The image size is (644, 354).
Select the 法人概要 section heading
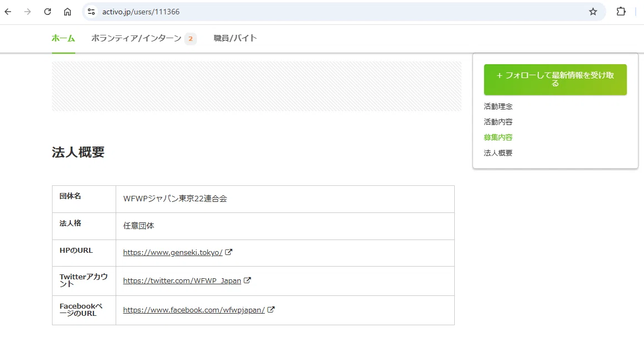pos(78,152)
